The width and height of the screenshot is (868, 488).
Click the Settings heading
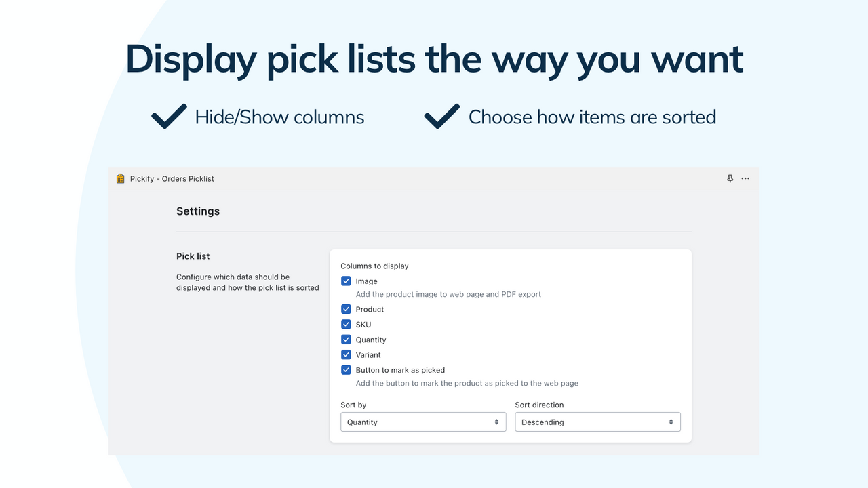[198, 211]
